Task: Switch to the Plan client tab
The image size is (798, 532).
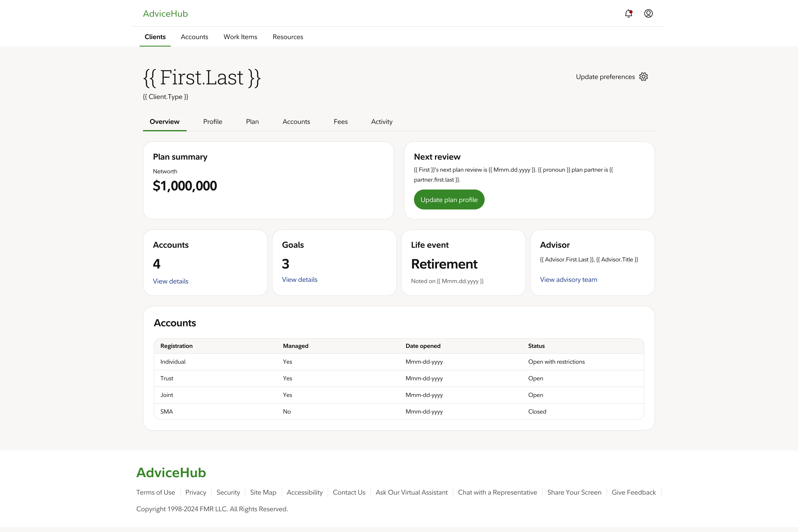Action: (x=252, y=121)
